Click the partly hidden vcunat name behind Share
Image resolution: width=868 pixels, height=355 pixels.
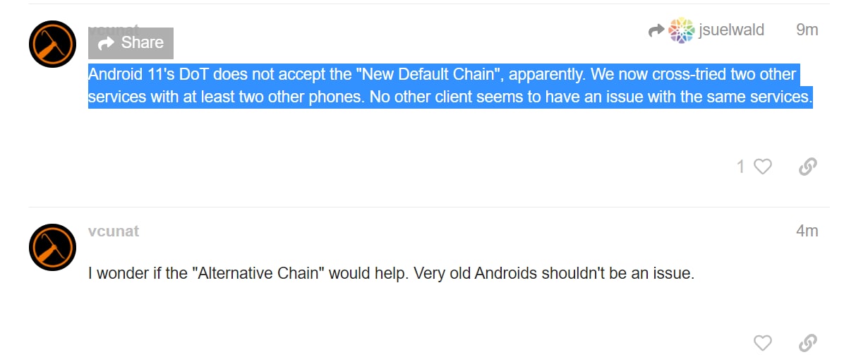coord(114,27)
